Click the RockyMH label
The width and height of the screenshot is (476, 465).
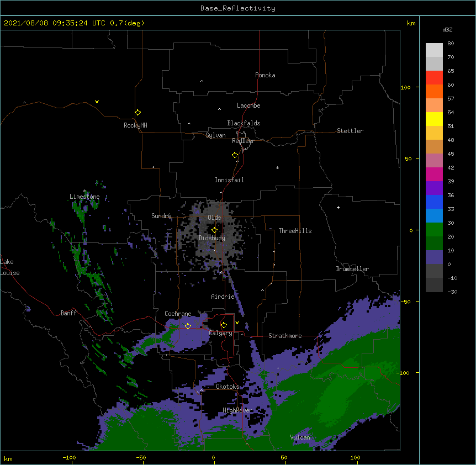point(135,125)
